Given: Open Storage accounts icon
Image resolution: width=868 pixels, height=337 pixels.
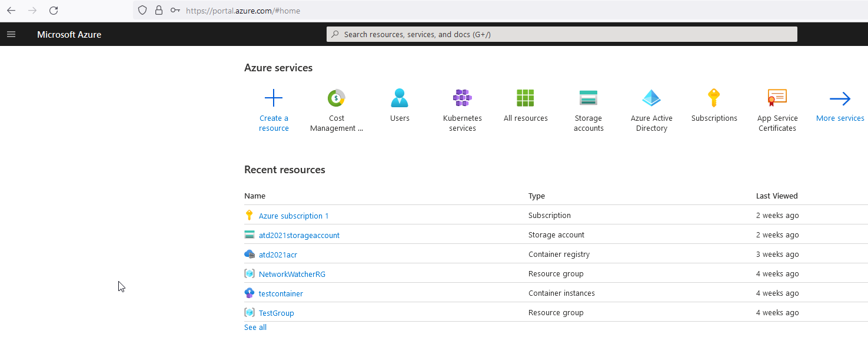Looking at the screenshot, I should 588,98.
